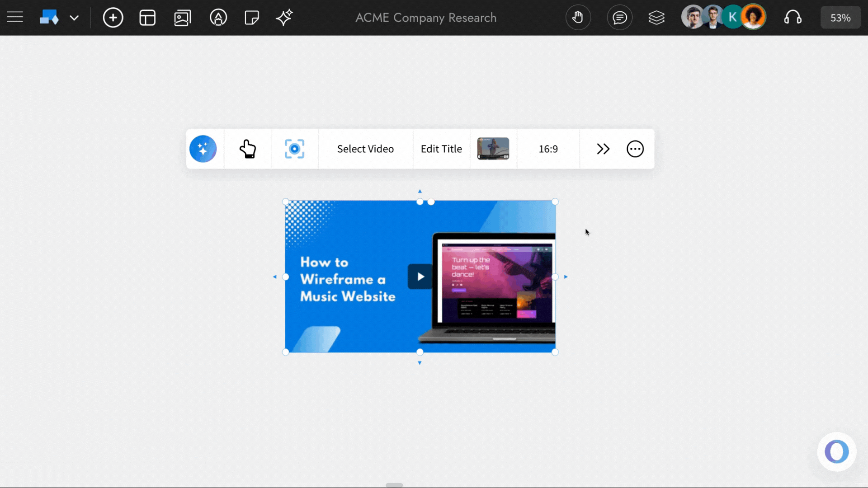Viewport: 868px width, 488px height.
Task: Open the AI assistant sparkles tool
Action: point(284,17)
